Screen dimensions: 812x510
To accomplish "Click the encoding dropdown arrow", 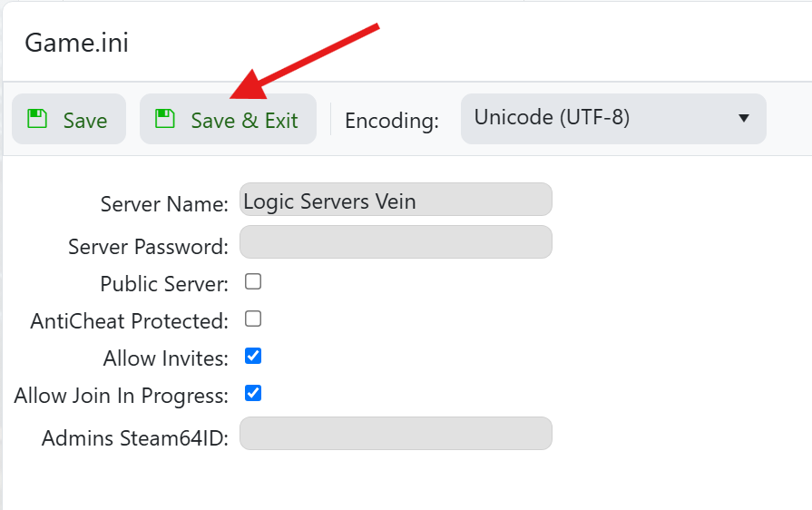I will pos(744,119).
